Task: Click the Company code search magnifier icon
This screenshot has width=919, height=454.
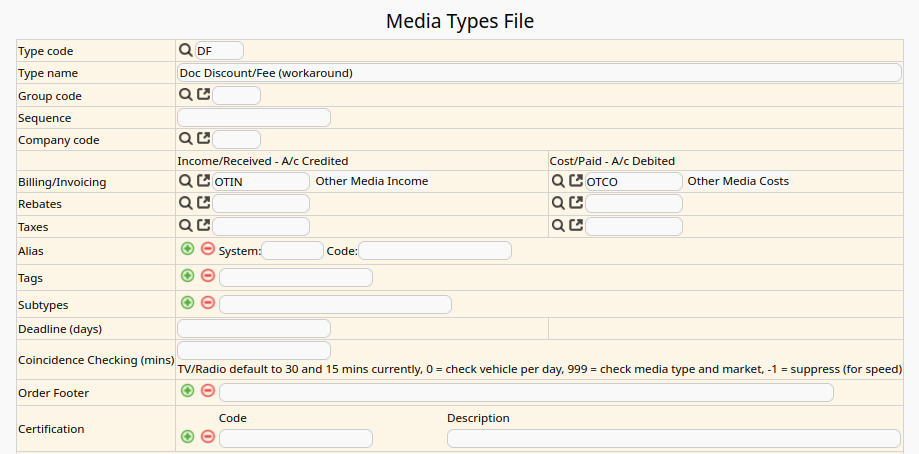Action: pyautogui.click(x=186, y=139)
